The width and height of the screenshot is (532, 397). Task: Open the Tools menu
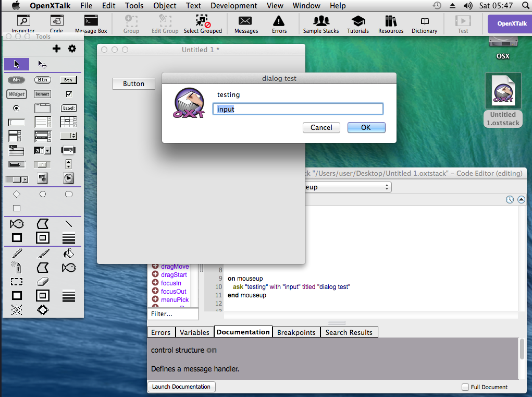(x=134, y=6)
